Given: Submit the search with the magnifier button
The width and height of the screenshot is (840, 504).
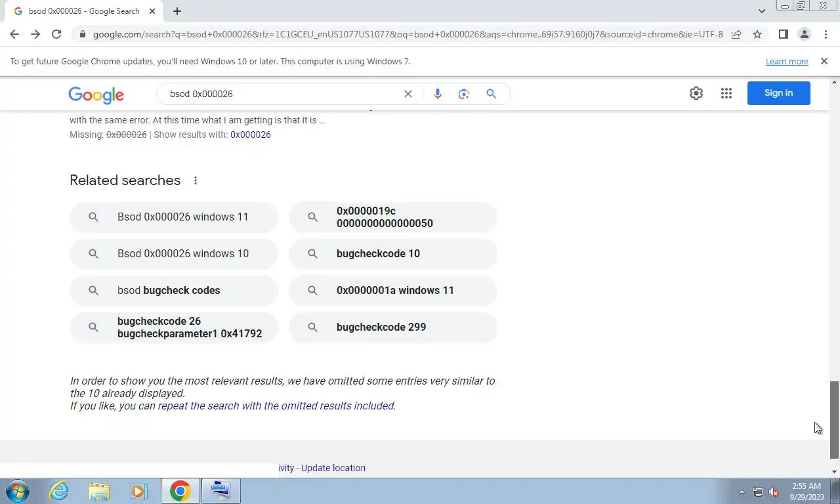Looking at the screenshot, I should pos(491,94).
